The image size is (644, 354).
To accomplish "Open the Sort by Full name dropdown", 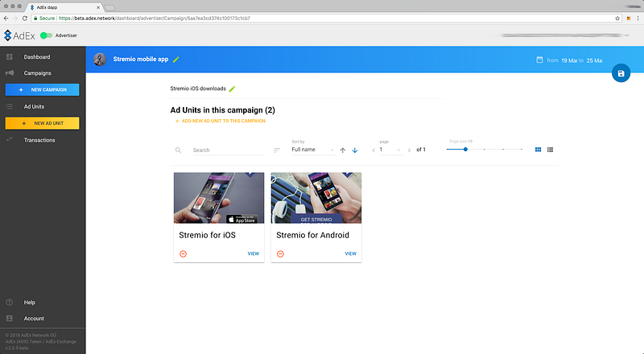I will (x=313, y=150).
